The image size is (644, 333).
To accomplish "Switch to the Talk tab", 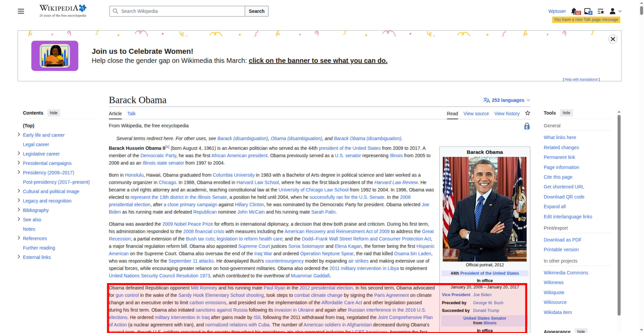I will (x=131, y=114).
